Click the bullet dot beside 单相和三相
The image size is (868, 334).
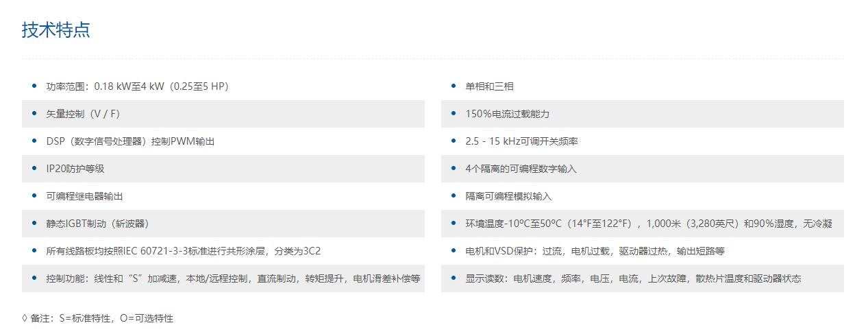454,86
